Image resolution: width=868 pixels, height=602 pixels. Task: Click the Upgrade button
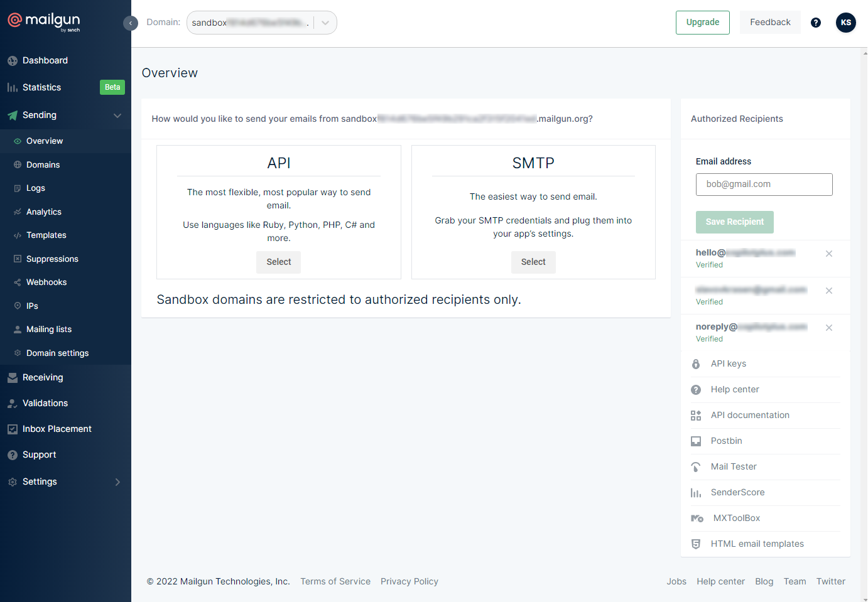(702, 23)
